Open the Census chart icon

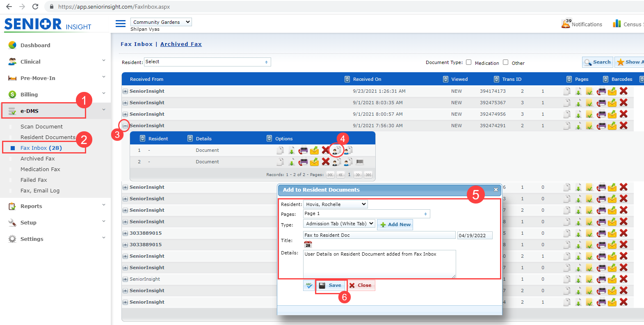pyautogui.click(x=617, y=24)
